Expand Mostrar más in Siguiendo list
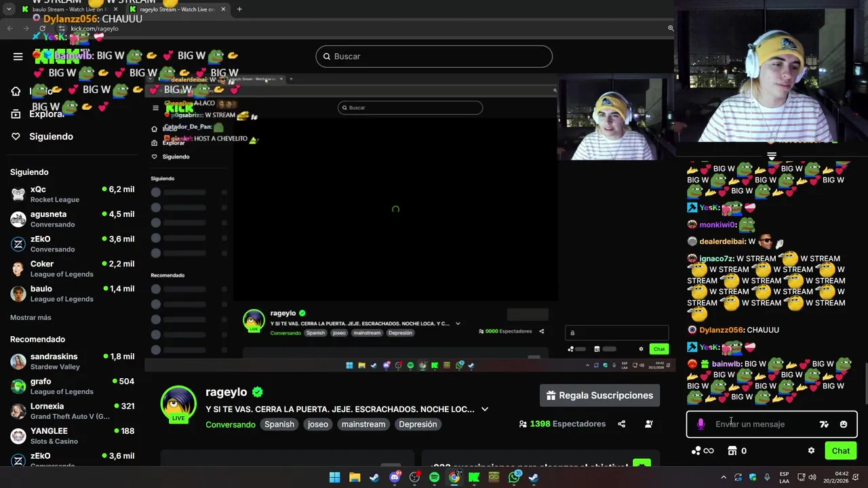868x488 pixels. coord(31,317)
